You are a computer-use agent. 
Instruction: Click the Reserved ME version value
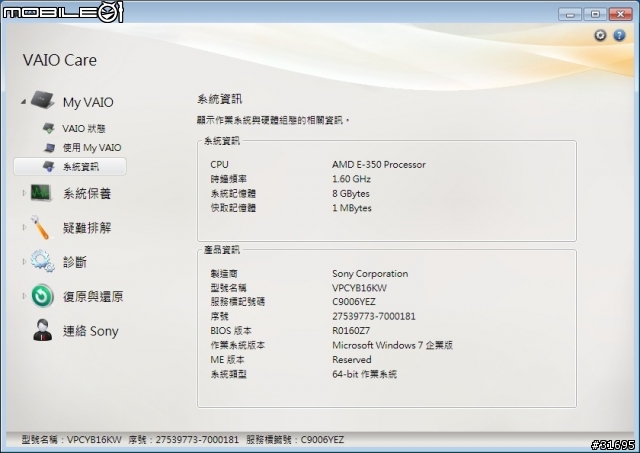[x=351, y=360]
